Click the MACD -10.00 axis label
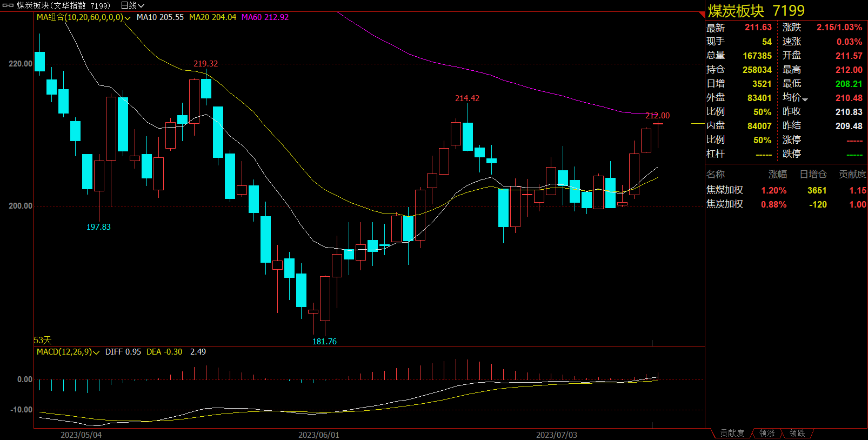Screen dimensions: 868x440 click(22, 410)
